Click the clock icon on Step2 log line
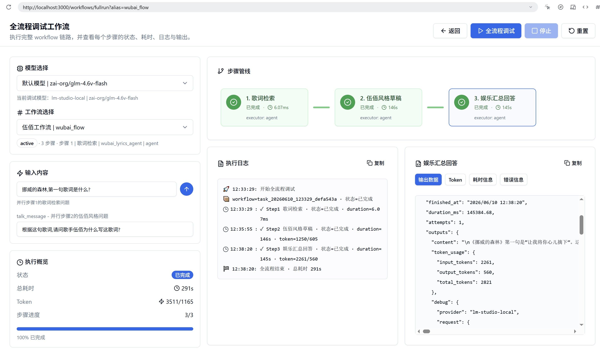The width and height of the screenshot is (600, 364). [x=226, y=229]
